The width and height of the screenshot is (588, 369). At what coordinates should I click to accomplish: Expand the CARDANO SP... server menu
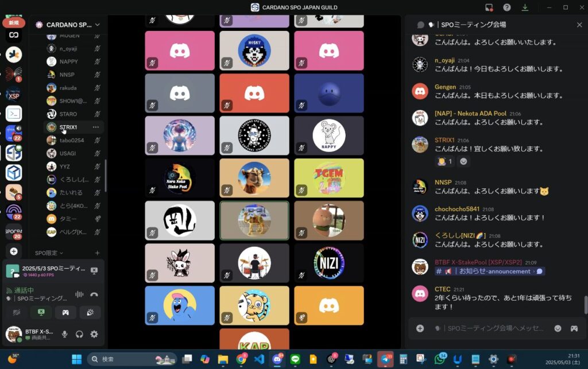[68, 25]
